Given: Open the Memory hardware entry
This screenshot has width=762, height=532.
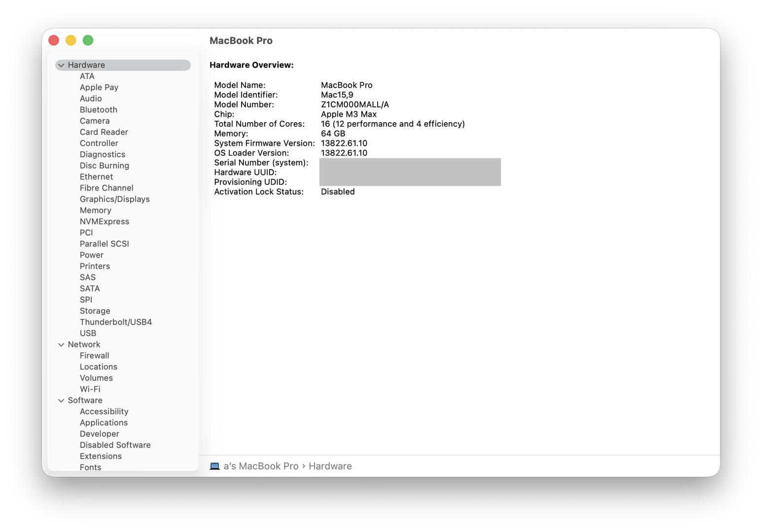Looking at the screenshot, I should click(95, 210).
